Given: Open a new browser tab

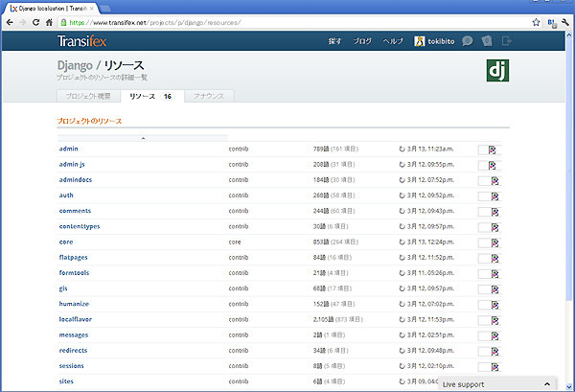Looking at the screenshot, I should click(105, 9).
